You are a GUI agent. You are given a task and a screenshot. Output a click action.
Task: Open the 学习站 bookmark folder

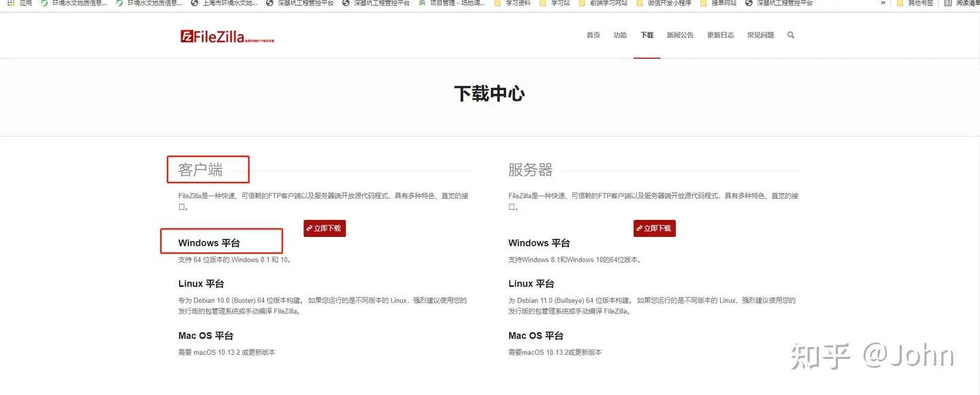(555, 3)
